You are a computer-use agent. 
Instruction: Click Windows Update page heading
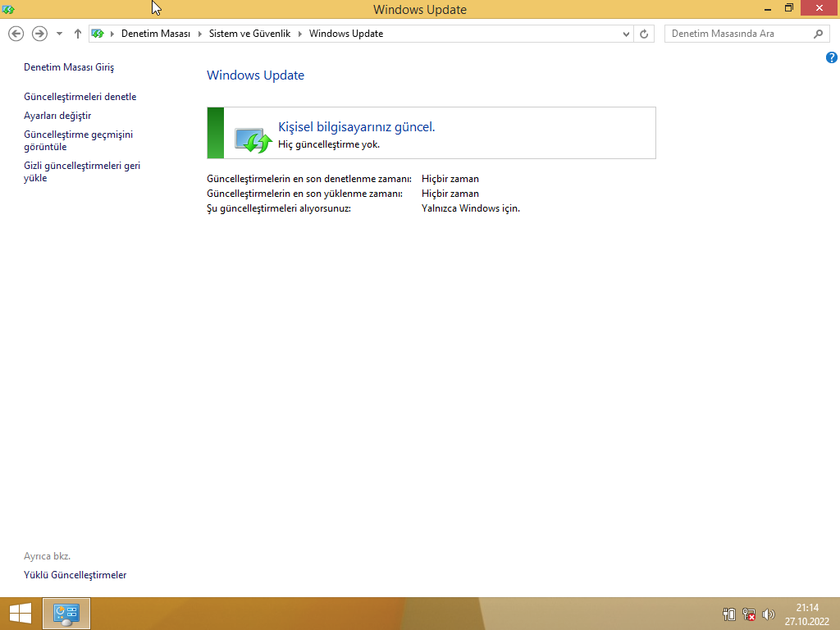[x=256, y=75]
